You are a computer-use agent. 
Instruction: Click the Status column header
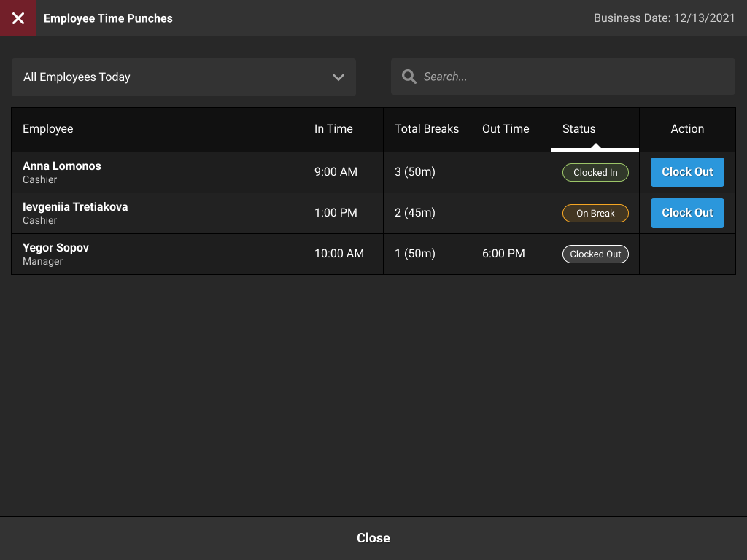pyautogui.click(x=579, y=129)
